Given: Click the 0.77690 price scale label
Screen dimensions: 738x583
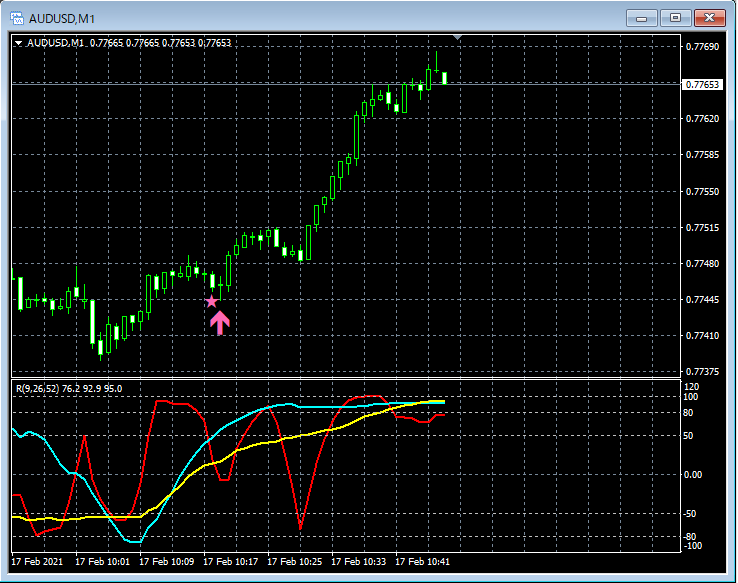Looking at the screenshot, I should [x=702, y=47].
